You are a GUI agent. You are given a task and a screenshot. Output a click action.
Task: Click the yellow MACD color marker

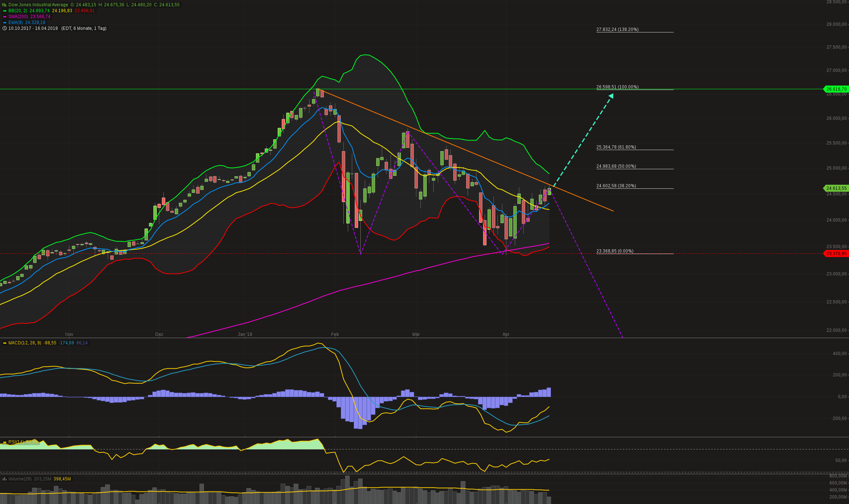pos(5,343)
